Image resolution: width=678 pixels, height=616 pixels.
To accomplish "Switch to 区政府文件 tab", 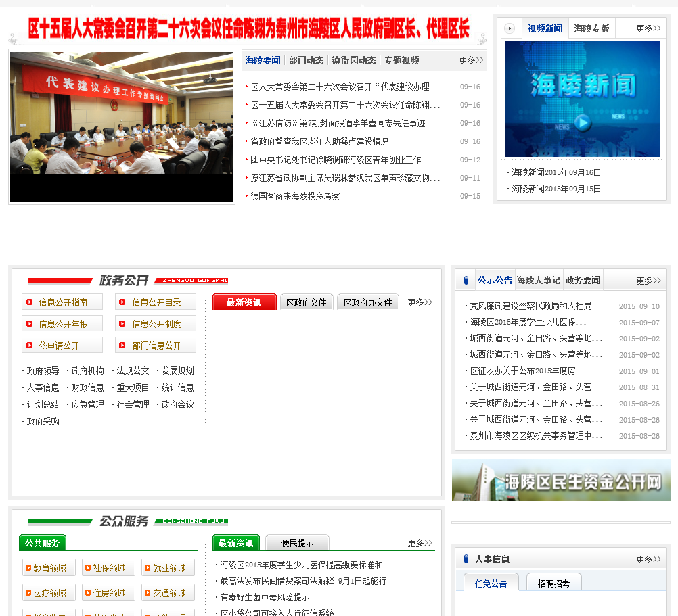I will [307, 302].
